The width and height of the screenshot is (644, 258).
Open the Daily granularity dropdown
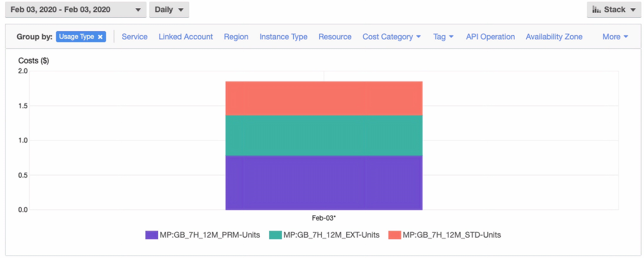pos(169,10)
